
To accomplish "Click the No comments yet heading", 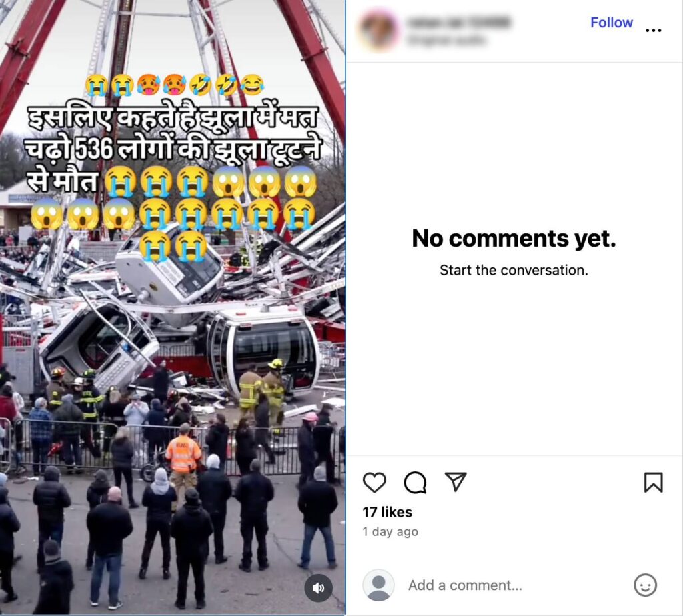I will click(514, 239).
